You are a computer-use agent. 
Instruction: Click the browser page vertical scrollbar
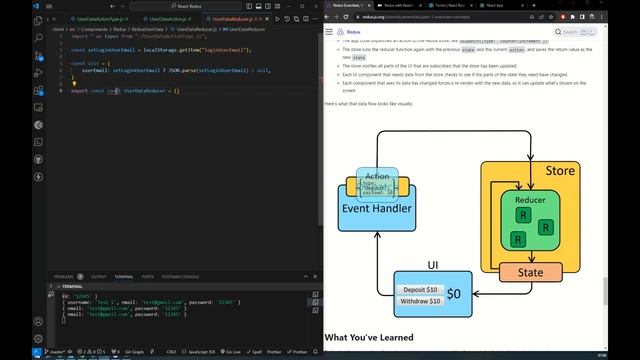coord(605,291)
